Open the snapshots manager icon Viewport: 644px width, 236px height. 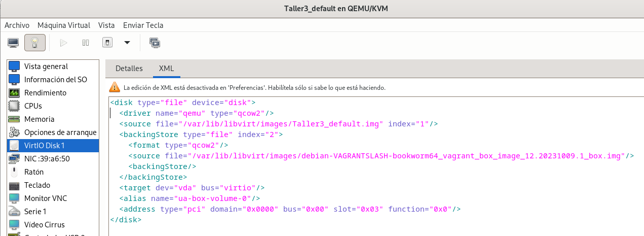click(x=155, y=43)
